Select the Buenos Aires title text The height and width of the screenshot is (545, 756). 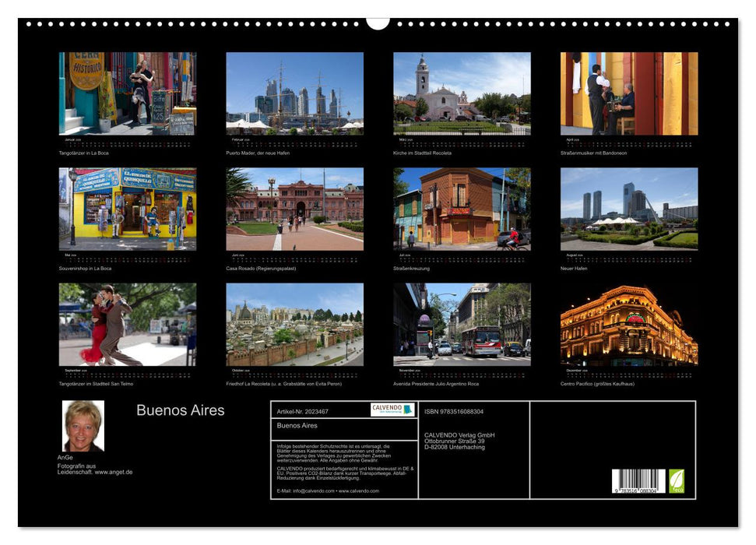pyautogui.click(x=180, y=410)
